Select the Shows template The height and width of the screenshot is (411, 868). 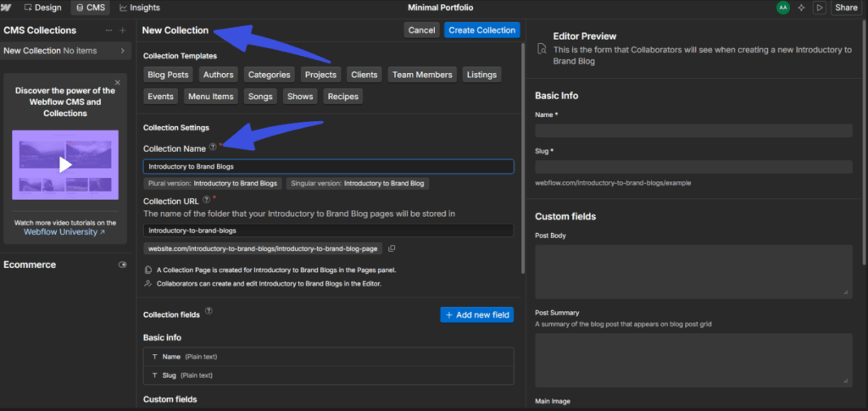click(x=300, y=97)
